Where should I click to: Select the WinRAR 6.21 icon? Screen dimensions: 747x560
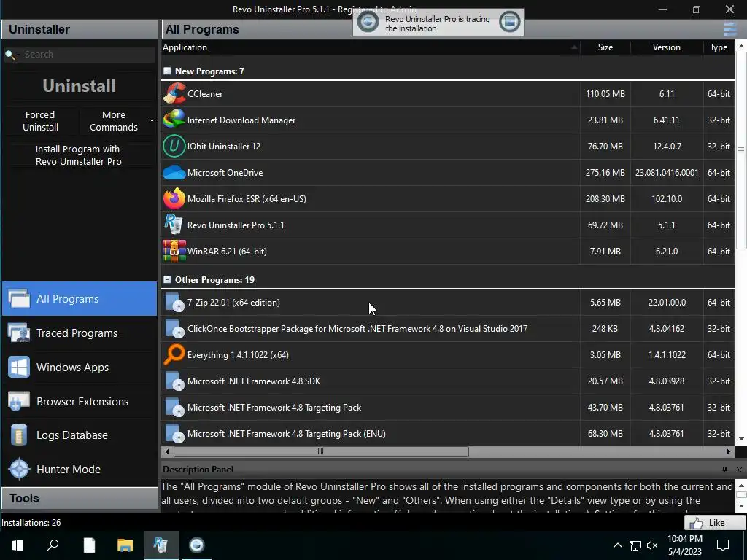(x=174, y=251)
